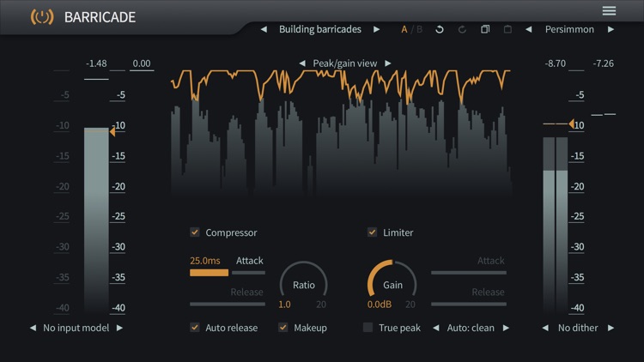Viewport: 644px width, 362px height.
Task: Click the input threshold orange marker
Action: (x=112, y=132)
